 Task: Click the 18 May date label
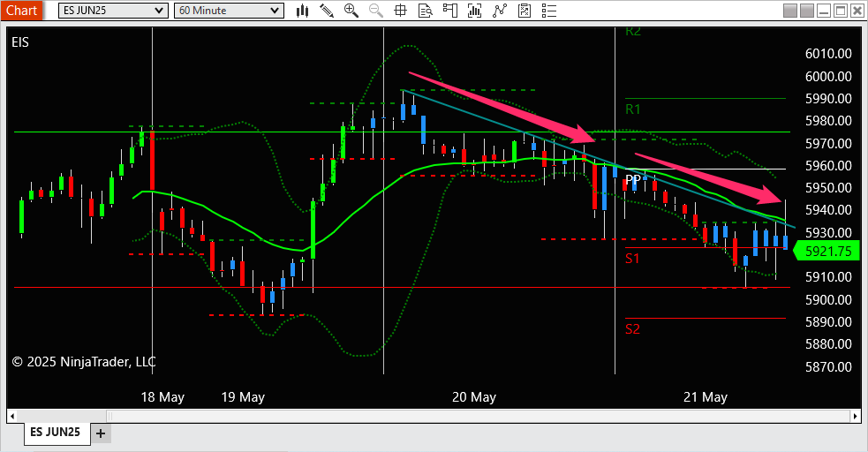pyautogui.click(x=162, y=397)
